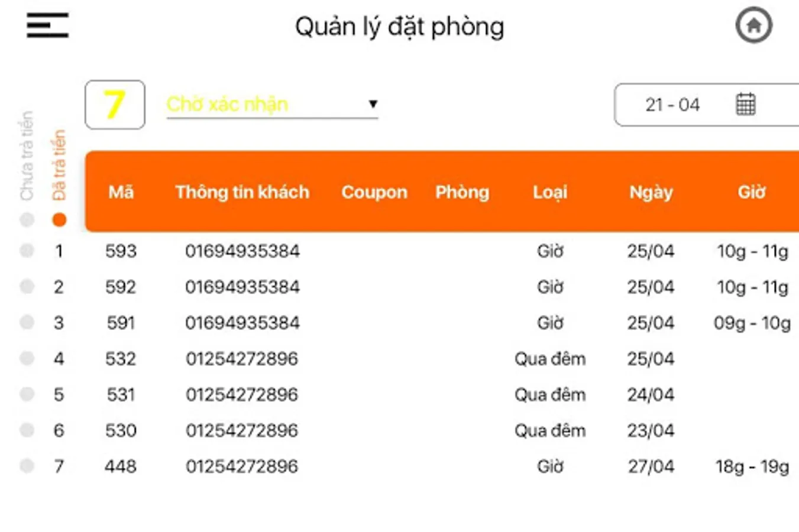Click the pending count badge showing 7
The image size is (799, 532).
(x=115, y=105)
